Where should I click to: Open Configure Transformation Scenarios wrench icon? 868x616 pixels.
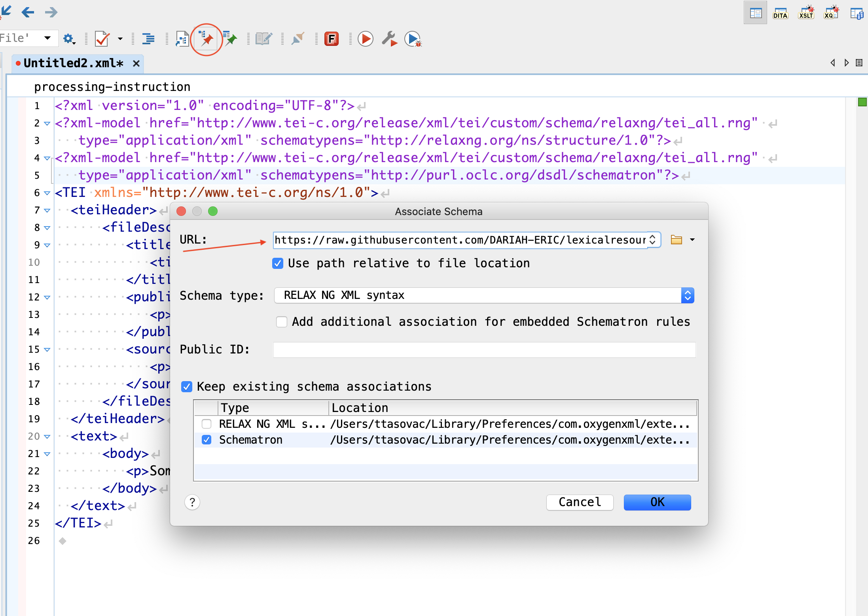pyautogui.click(x=389, y=39)
